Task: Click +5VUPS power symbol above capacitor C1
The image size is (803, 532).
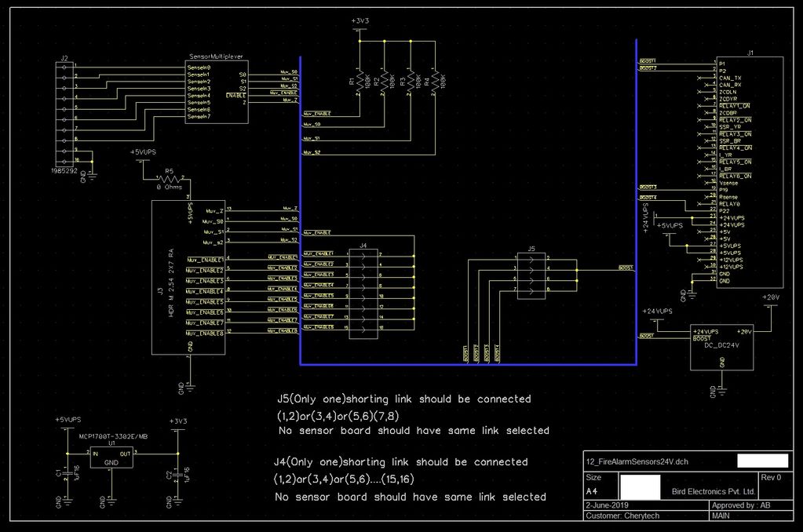Action: [68, 424]
